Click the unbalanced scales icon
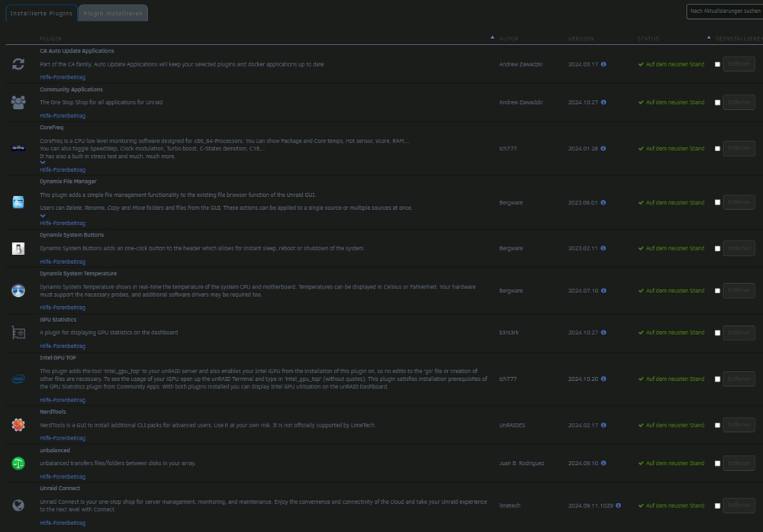 click(x=18, y=463)
